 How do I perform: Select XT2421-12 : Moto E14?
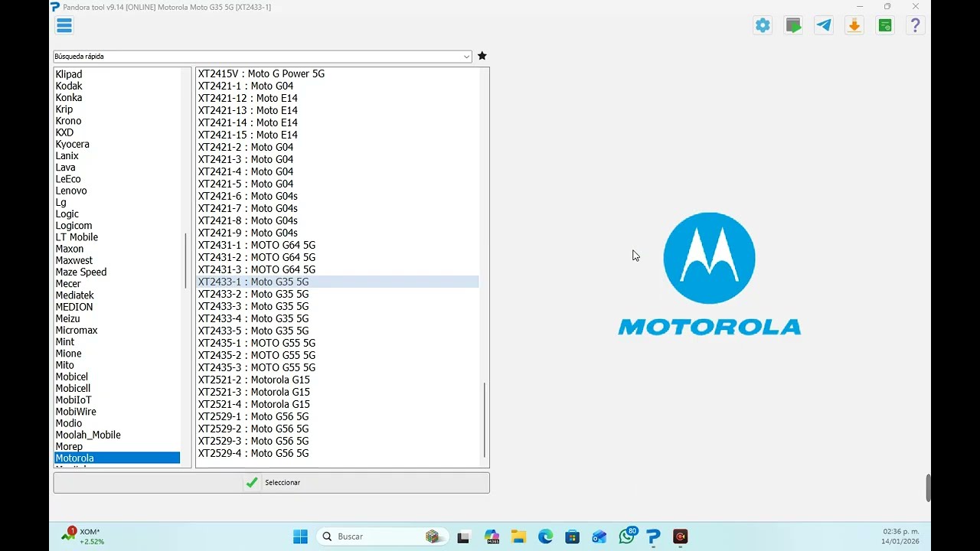tap(248, 98)
